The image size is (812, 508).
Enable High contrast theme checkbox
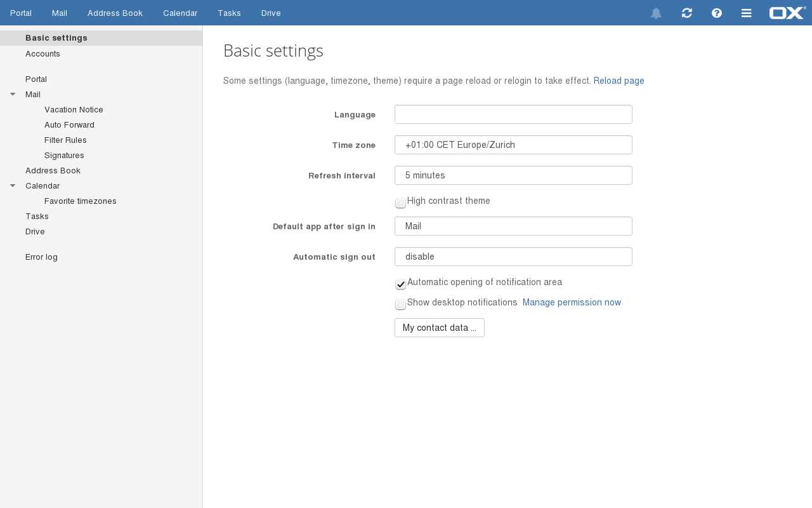click(x=400, y=203)
